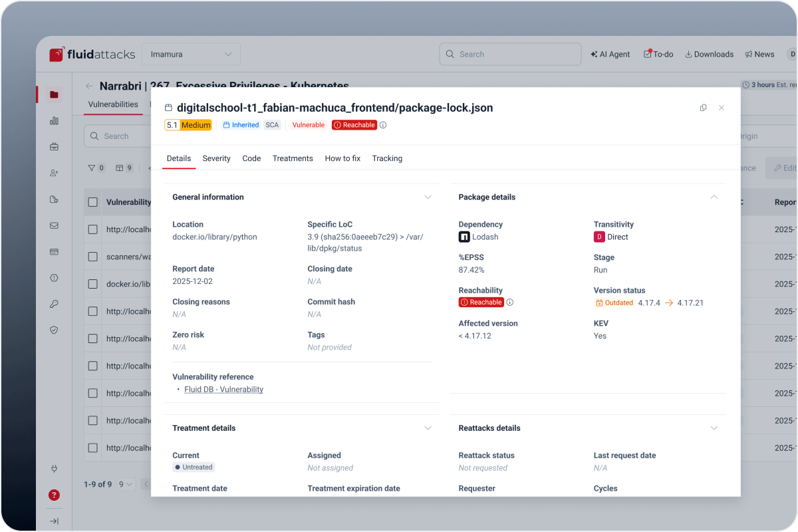Click the Inherited tag in header

[x=241, y=125]
